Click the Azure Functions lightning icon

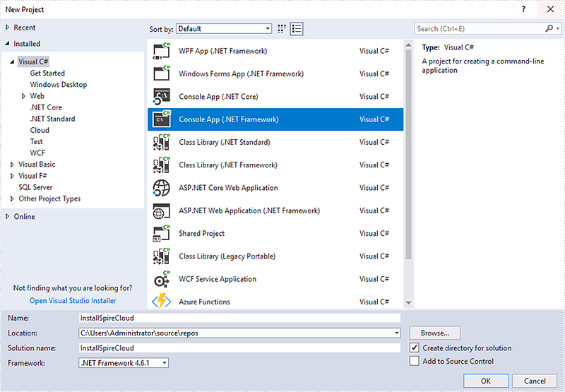(162, 301)
